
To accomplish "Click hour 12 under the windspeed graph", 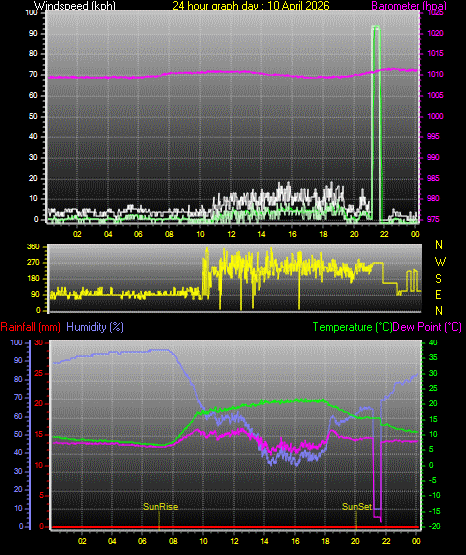I will point(231,234).
